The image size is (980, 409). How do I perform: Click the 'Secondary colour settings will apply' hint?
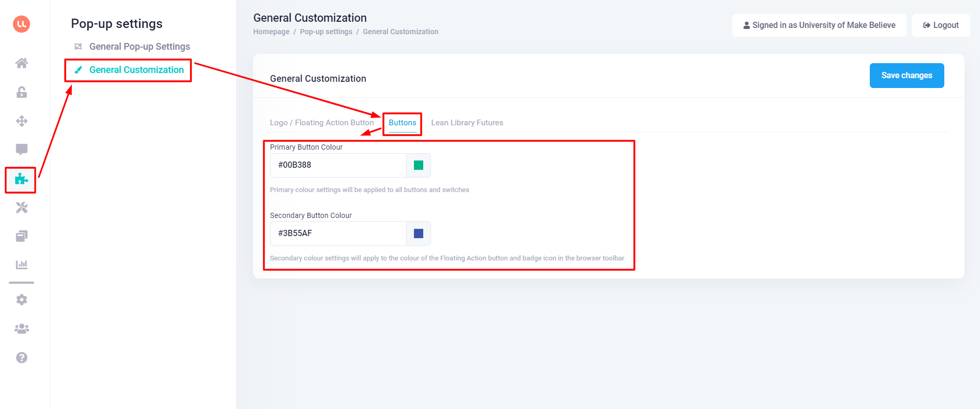pyautogui.click(x=447, y=258)
